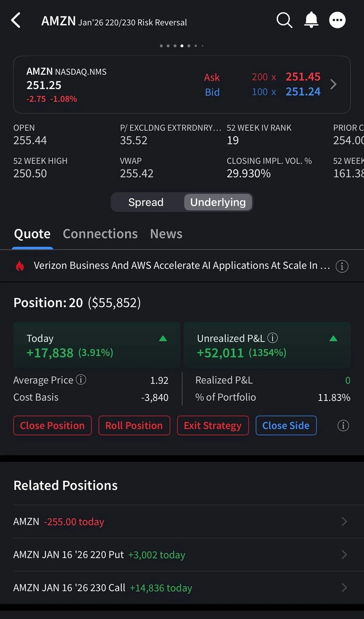The width and height of the screenshot is (364, 619).
Task: Expand the AMZN bid/ask quote chevron
Action: point(333,84)
